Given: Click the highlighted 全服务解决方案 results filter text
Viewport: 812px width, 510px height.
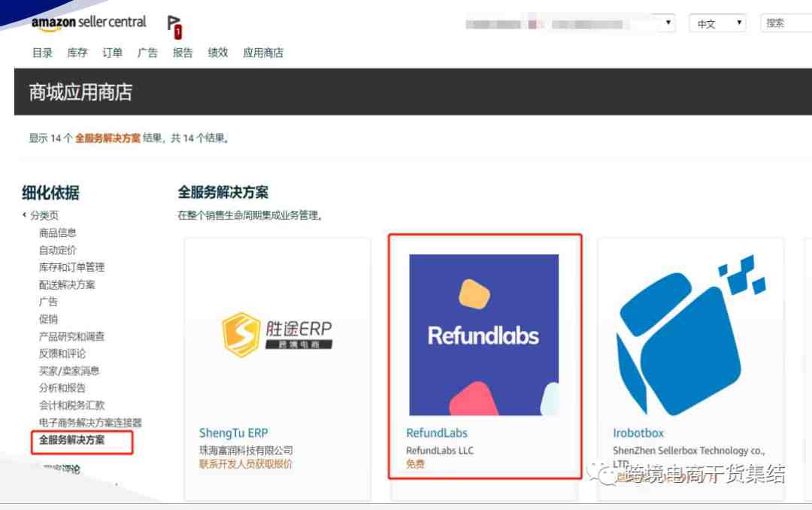Looking at the screenshot, I should tap(108, 138).
